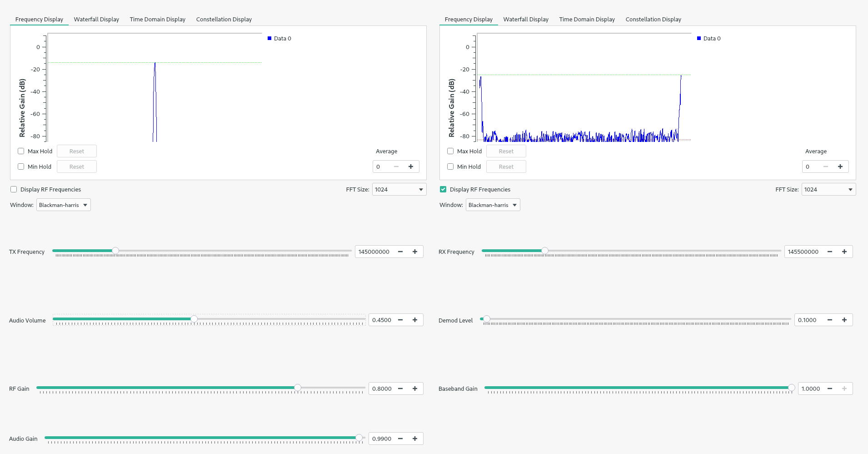Increase Audio Volume with plus icon

coord(415,320)
